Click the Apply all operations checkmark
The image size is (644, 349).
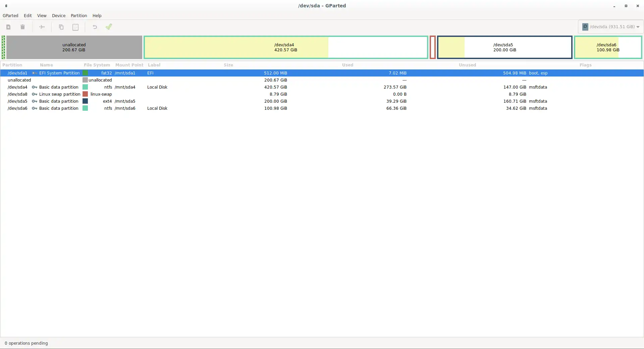[x=109, y=27]
